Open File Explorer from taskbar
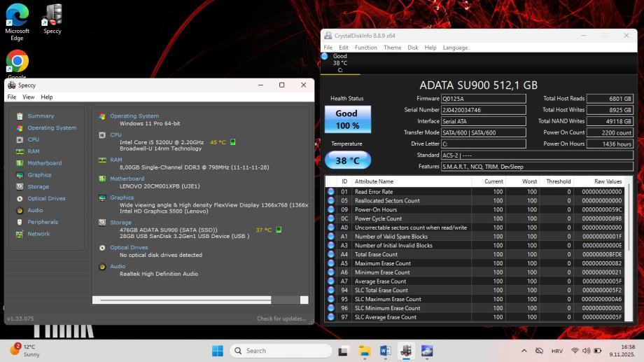The image size is (644, 362). [364, 351]
